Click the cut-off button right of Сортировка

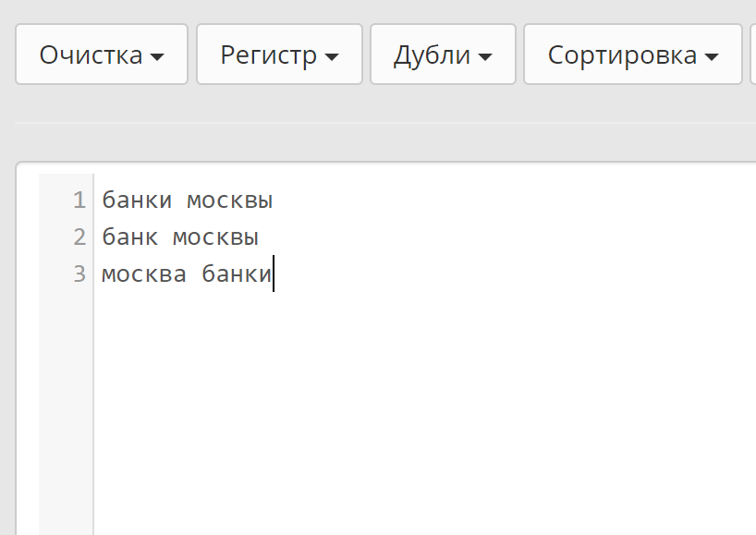pyautogui.click(x=752, y=55)
